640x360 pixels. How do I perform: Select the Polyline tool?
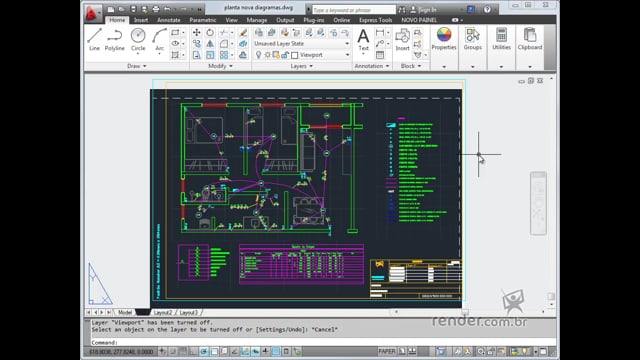(x=115, y=40)
